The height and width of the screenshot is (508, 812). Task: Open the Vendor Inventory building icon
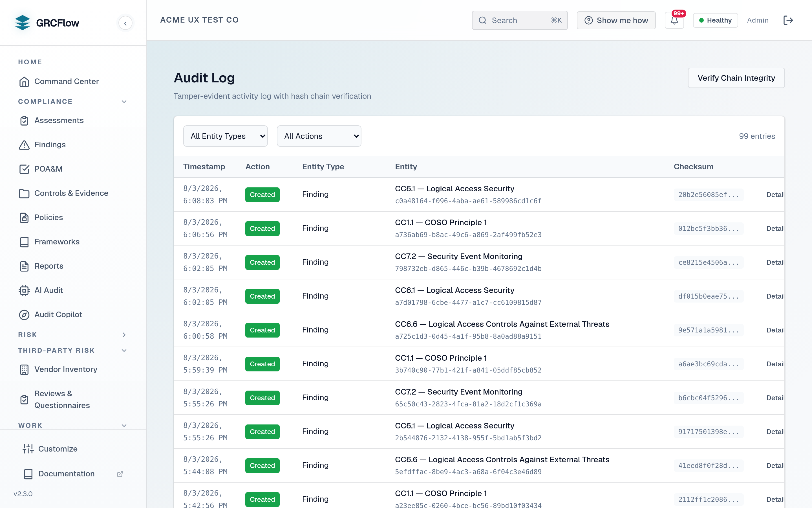coord(24,370)
